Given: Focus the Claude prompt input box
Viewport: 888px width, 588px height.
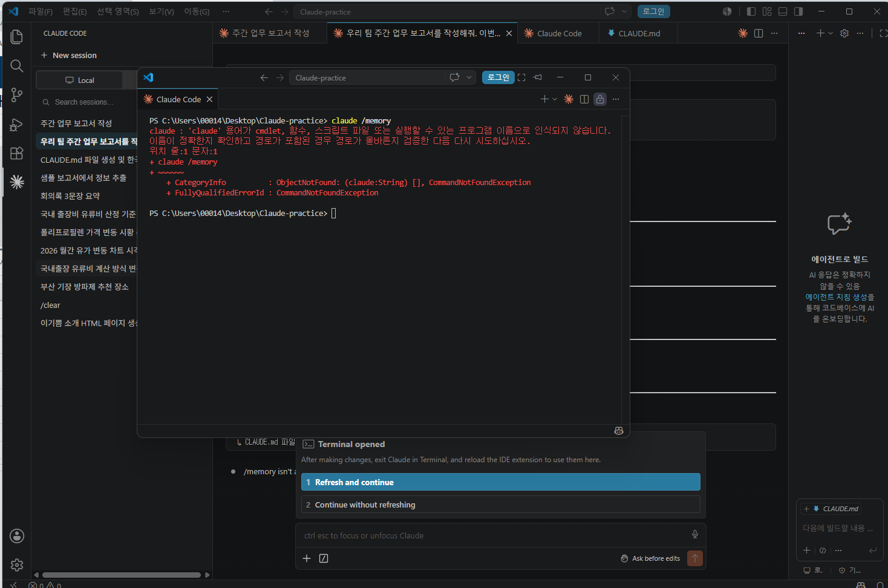Looking at the screenshot, I should tap(495, 535).
